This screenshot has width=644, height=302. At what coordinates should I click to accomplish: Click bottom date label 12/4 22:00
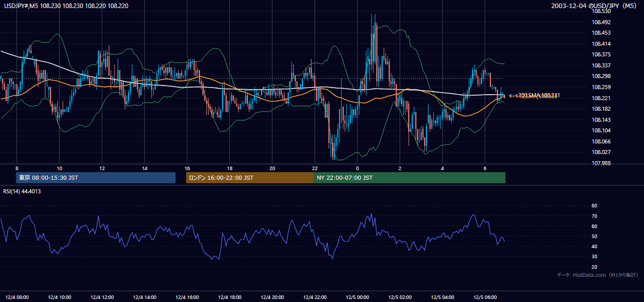(x=314, y=296)
